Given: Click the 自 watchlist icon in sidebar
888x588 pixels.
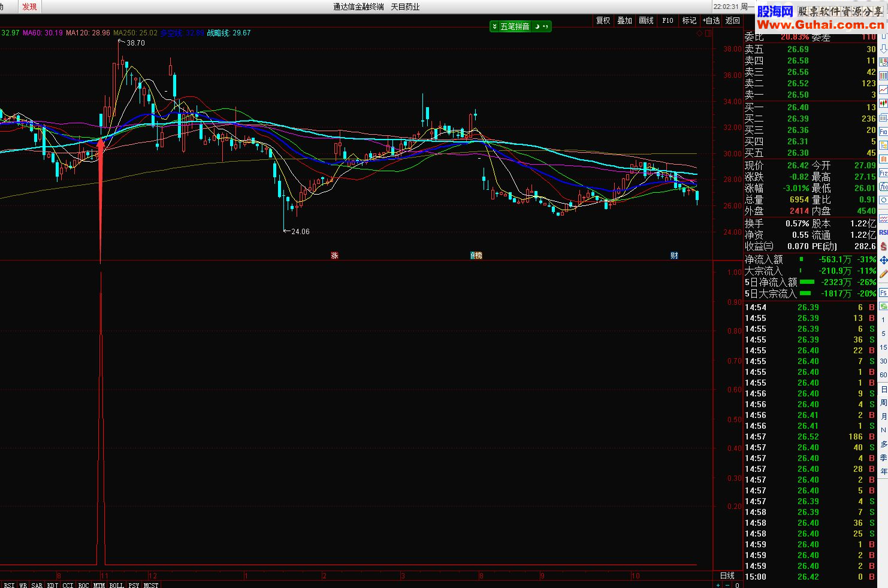Looking at the screenshot, I should tap(883, 159).
